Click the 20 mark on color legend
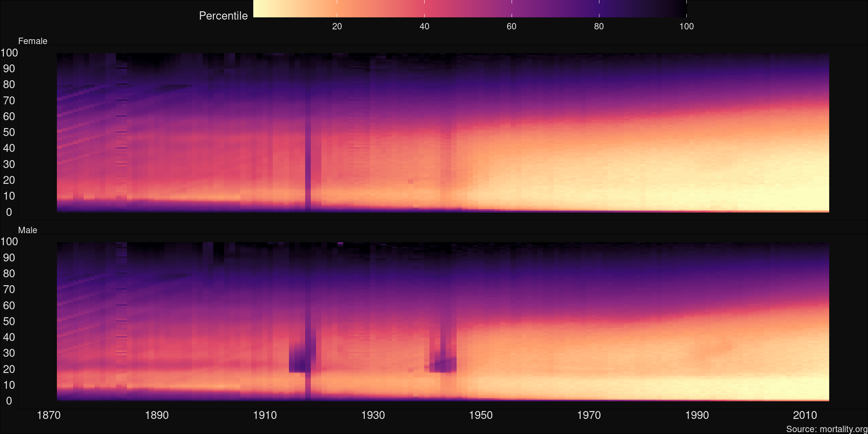The image size is (868, 434). (x=337, y=26)
